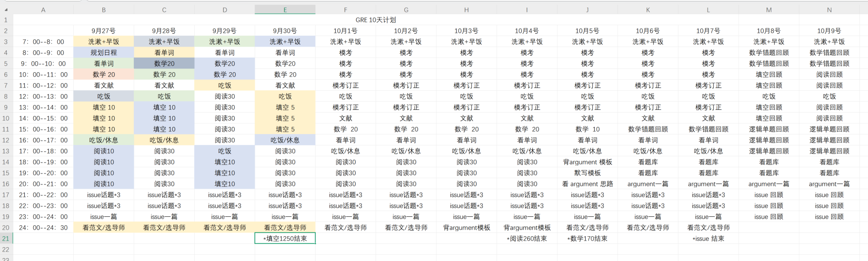The image size is (868, 261).
Task: Select the *issue 结束 cell
Action: tap(708, 239)
